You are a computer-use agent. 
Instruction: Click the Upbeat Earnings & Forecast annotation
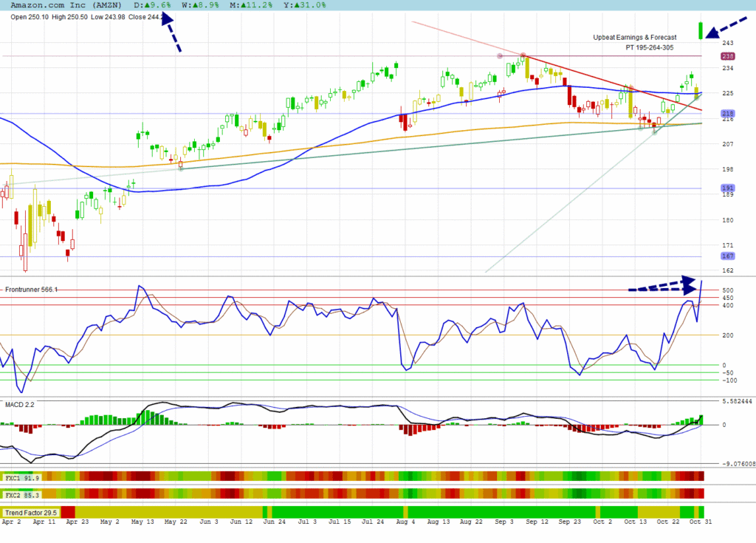click(635, 37)
